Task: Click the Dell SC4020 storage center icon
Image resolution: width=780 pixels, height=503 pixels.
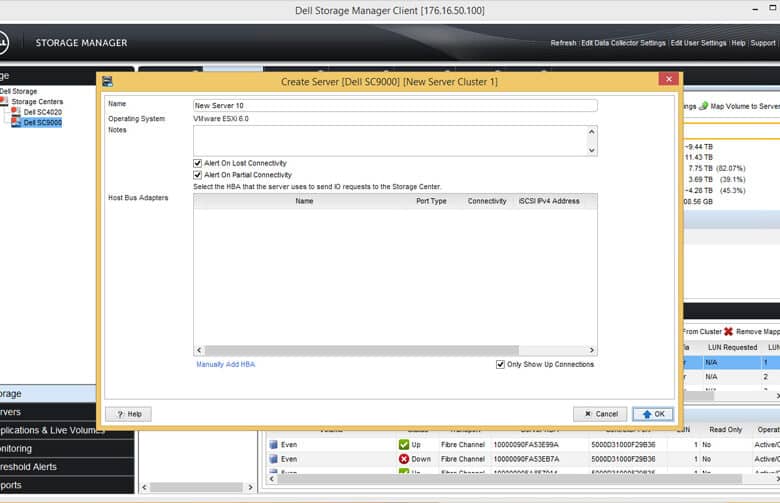Action: click(x=16, y=112)
